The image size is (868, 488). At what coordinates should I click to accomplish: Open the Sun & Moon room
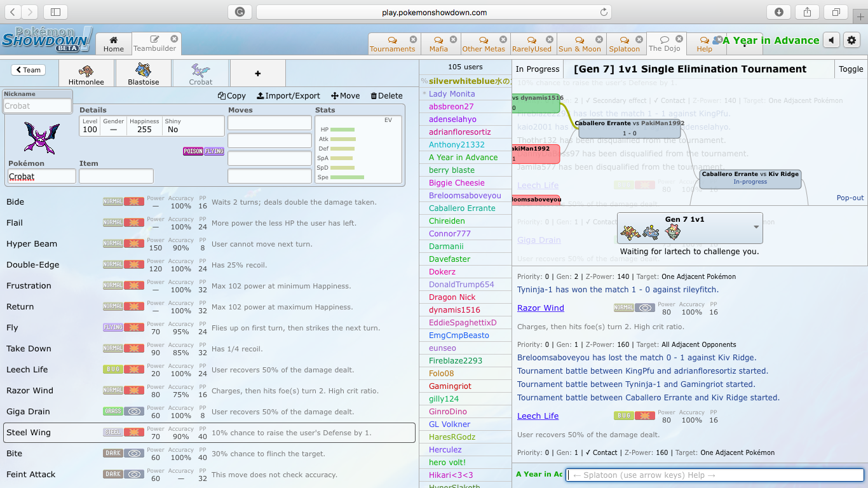point(580,44)
